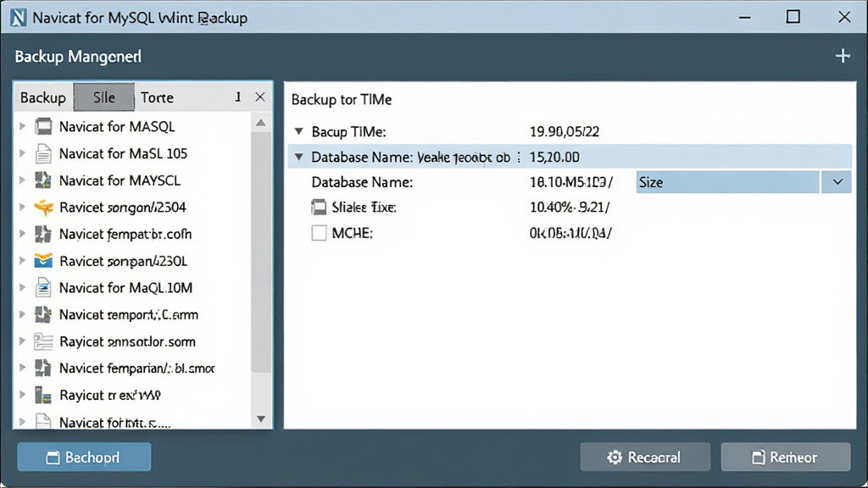Screen dimensions: 868x488
Task: Select the list icon beside Rayicet sonsotlor.som
Action: coord(43,341)
